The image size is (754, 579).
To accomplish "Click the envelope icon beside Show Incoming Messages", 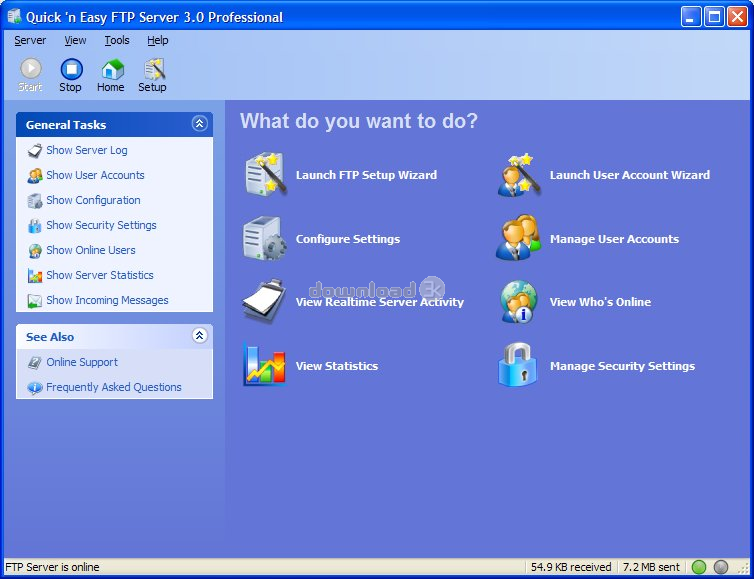I will 35,301.
